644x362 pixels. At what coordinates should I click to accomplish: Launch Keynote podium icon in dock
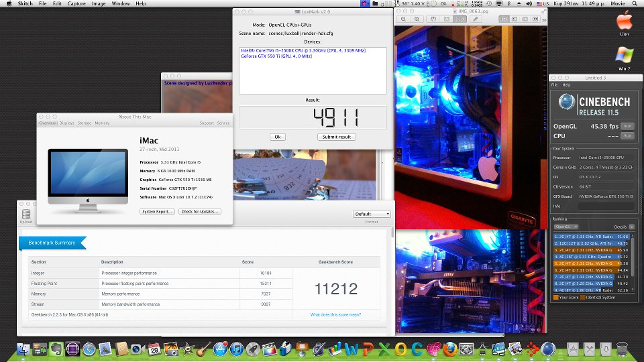[x=303, y=349]
